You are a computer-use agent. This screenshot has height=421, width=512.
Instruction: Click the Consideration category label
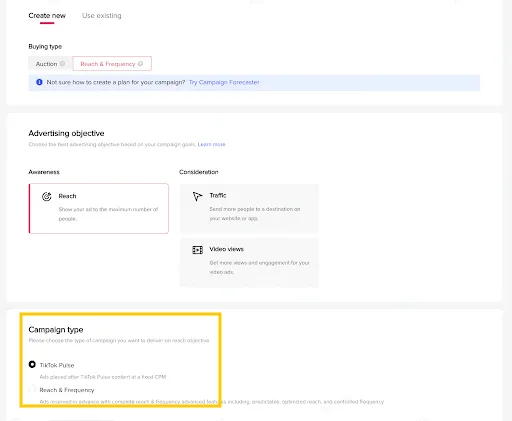pyautogui.click(x=199, y=172)
